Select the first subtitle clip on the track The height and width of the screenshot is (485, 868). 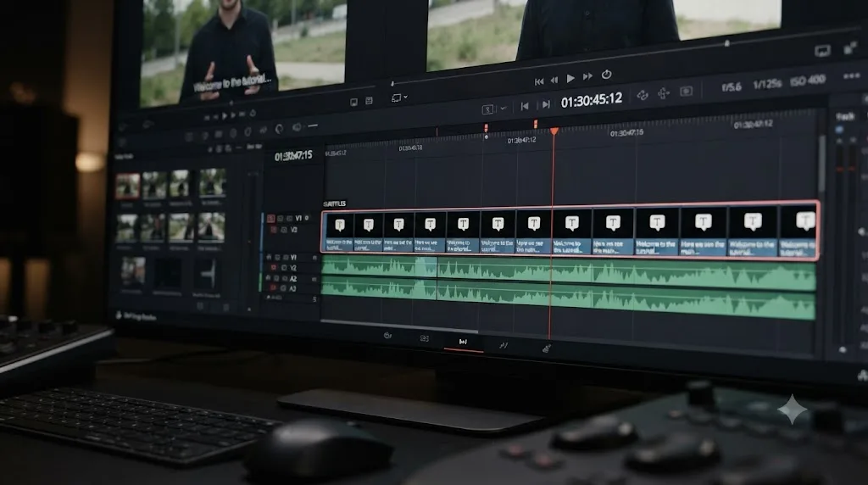tap(338, 232)
